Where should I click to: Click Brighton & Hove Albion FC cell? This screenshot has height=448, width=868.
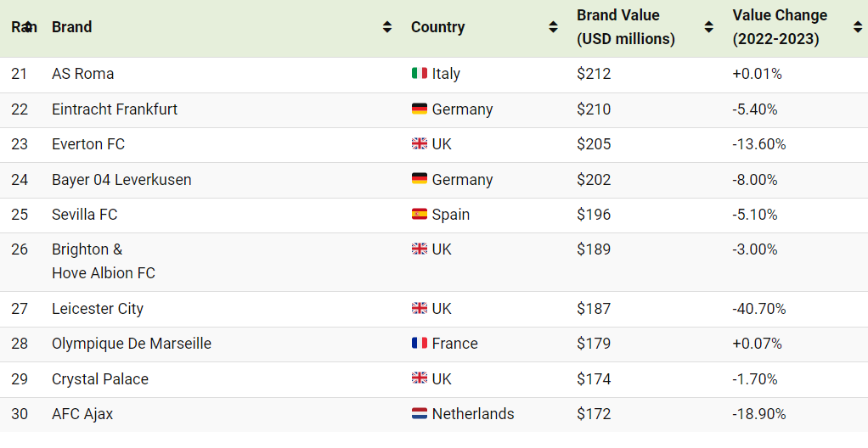pyautogui.click(x=104, y=261)
